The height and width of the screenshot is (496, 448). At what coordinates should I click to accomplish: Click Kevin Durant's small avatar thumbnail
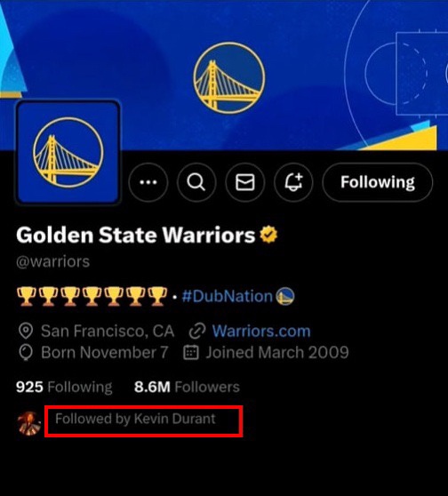(x=29, y=423)
